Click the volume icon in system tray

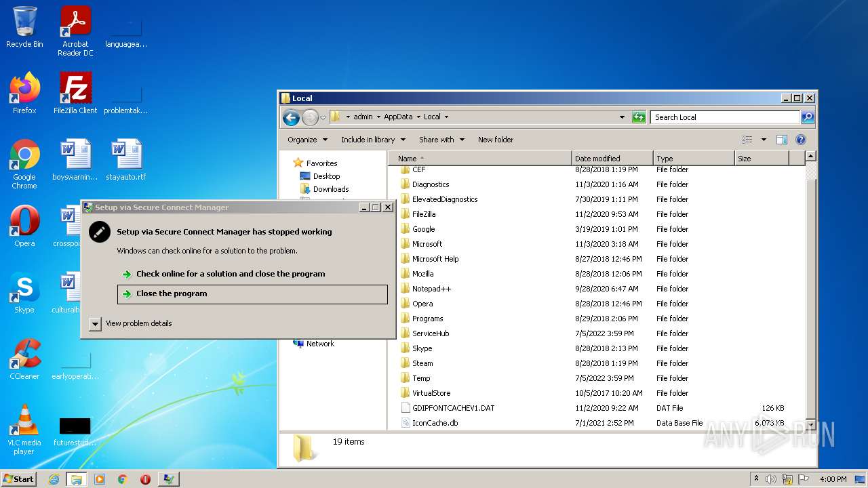tap(771, 479)
